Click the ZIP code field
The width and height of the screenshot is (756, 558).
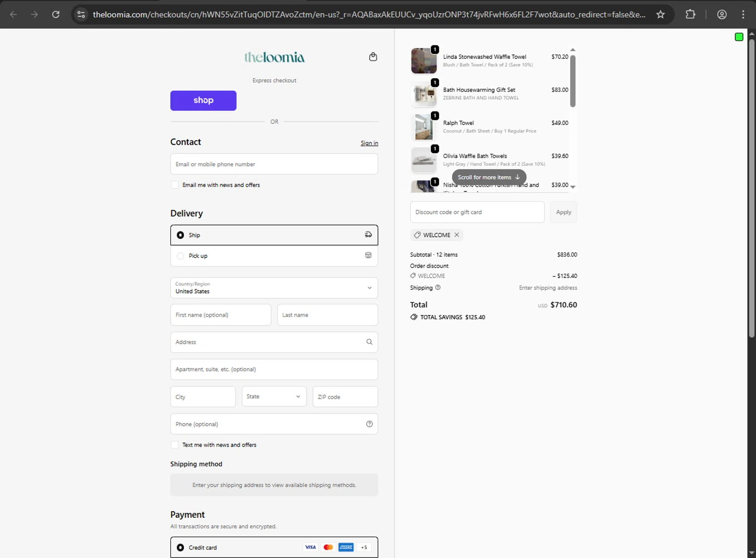click(345, 397)
